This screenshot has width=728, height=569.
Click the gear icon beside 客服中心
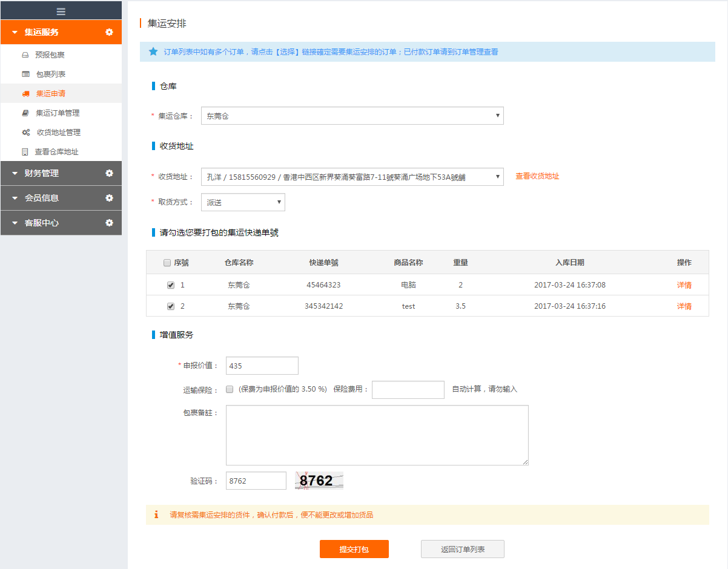[109, 223]
